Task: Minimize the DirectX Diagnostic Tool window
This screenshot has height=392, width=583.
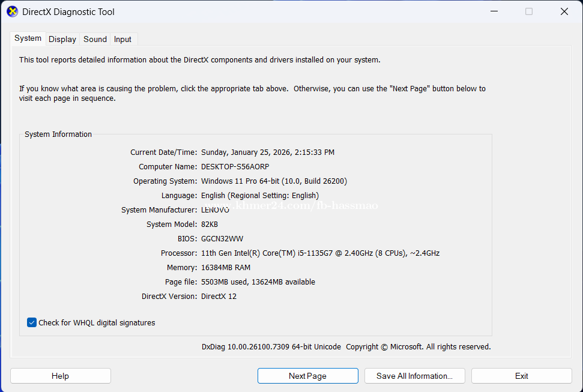Action: (x=494, y=11)
